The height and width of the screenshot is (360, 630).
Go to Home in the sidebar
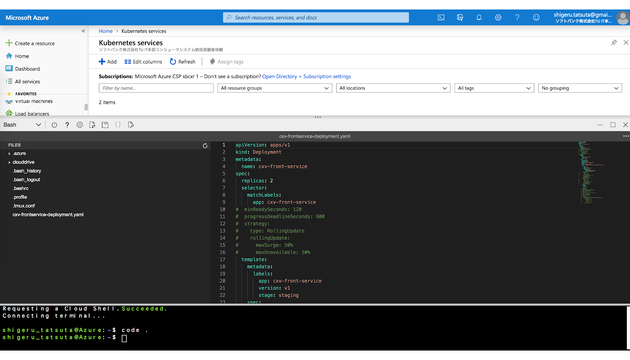coord(17,56)
